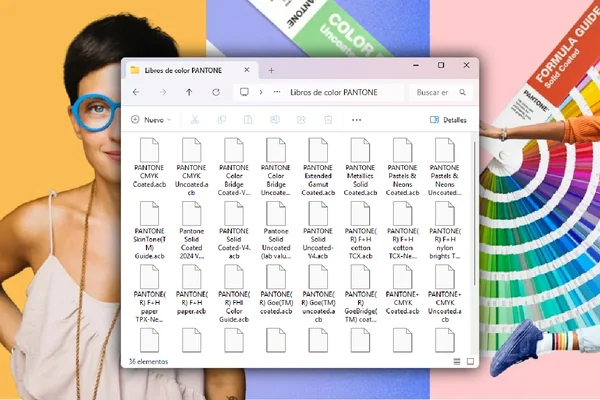Click the Paste icon in toolbar

[248, 120]
